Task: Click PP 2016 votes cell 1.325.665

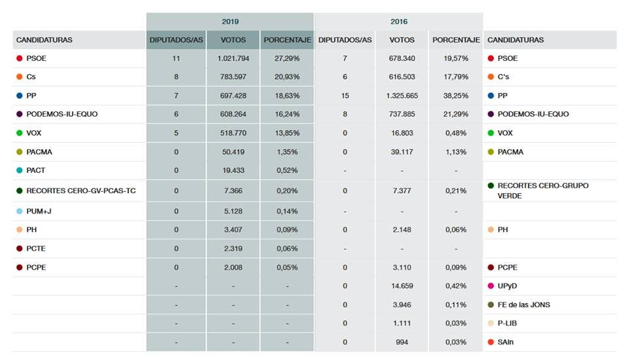Action: pos(402,96)
